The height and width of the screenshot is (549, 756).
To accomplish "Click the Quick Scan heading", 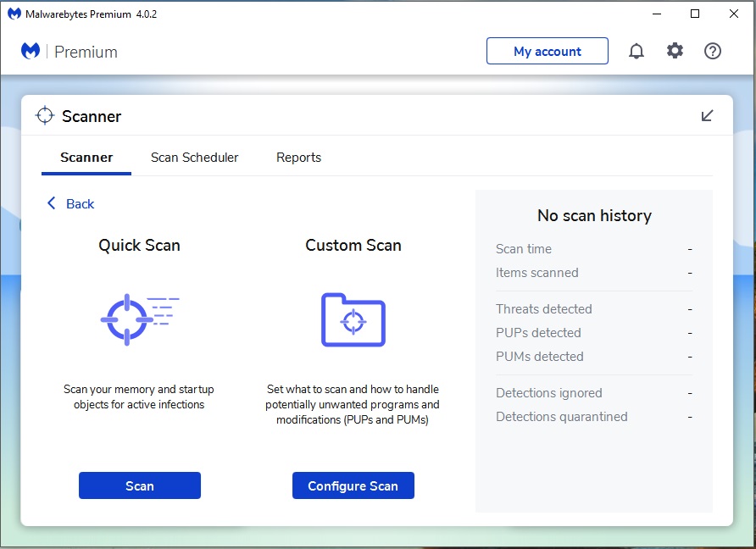I will (x=139, y=246).
